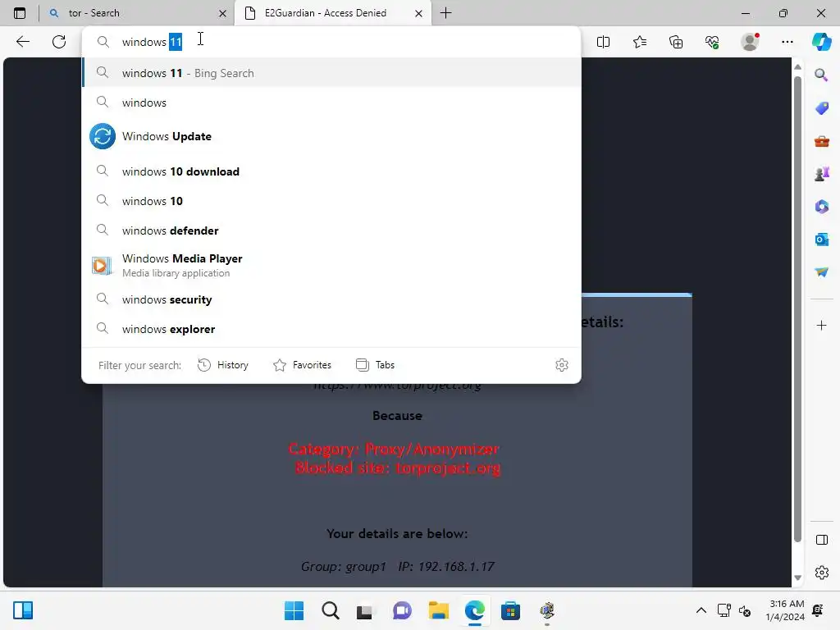Open network status tray icon
Screen dimensions: 840x630
[x=724, y=610]
